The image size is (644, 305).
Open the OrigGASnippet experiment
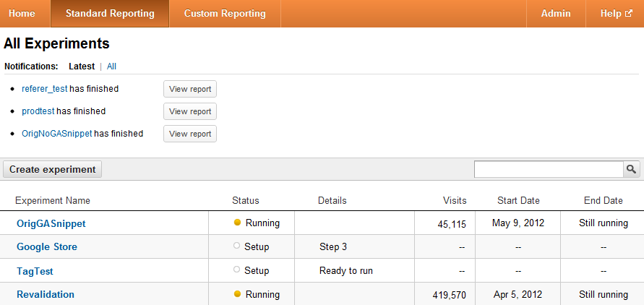click(51, 223)
